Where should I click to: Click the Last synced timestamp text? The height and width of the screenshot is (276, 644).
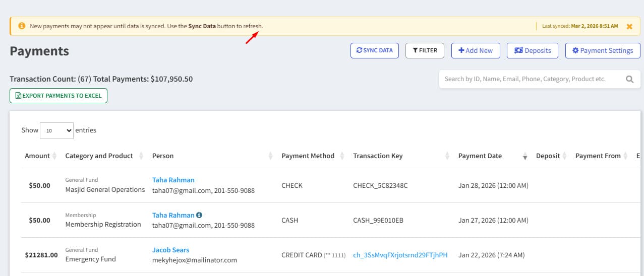click(x=580, y=26)
